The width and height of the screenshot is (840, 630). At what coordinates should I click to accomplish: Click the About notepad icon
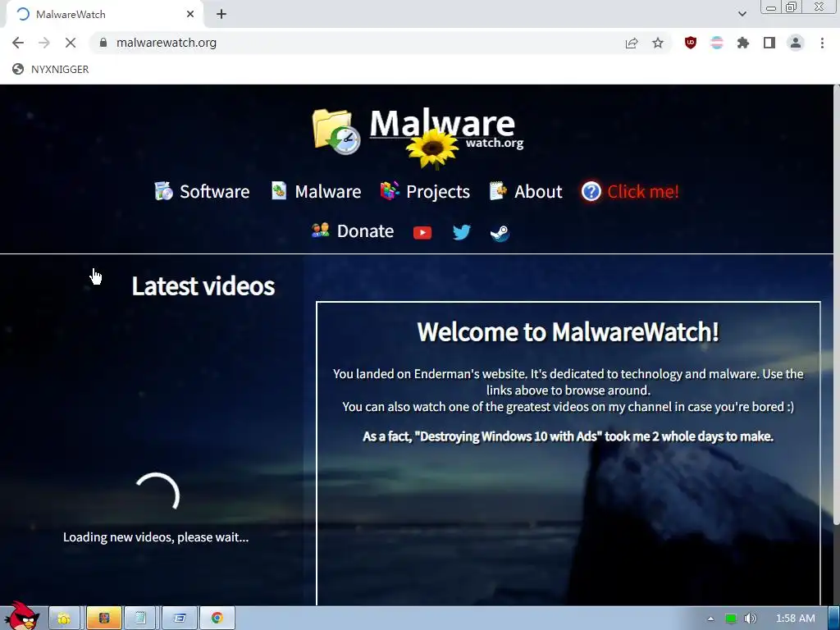point(498,190)
